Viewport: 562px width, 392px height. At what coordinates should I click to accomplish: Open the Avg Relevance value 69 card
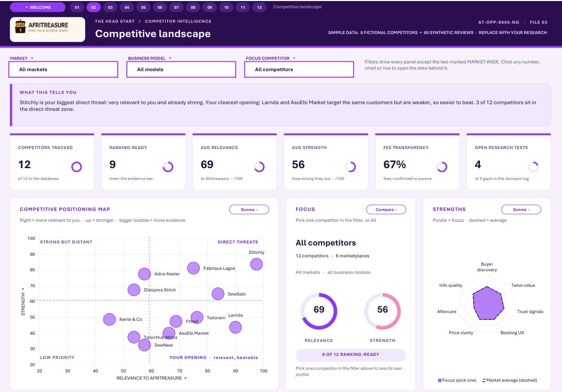tap(207, 165)
